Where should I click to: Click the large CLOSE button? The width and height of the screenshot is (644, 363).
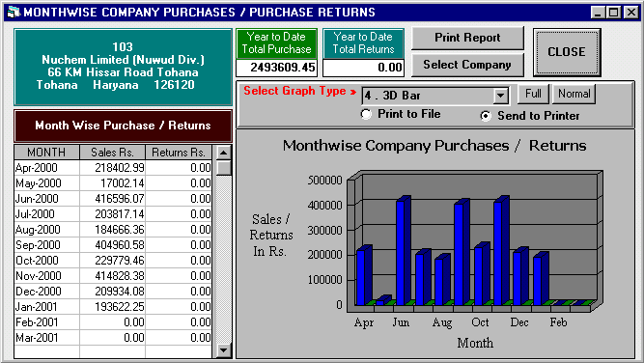point(567,52)
